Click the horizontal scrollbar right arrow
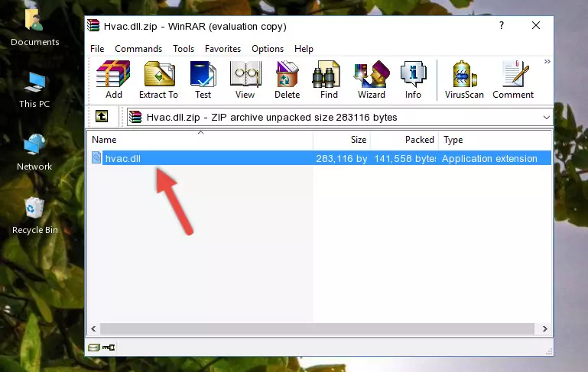 pos(545,329)
